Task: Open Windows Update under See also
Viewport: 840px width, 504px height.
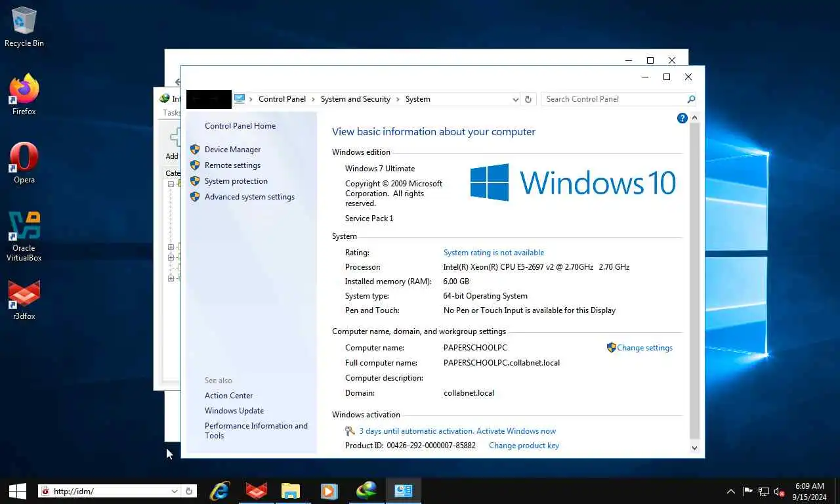Action: [234, 411]
